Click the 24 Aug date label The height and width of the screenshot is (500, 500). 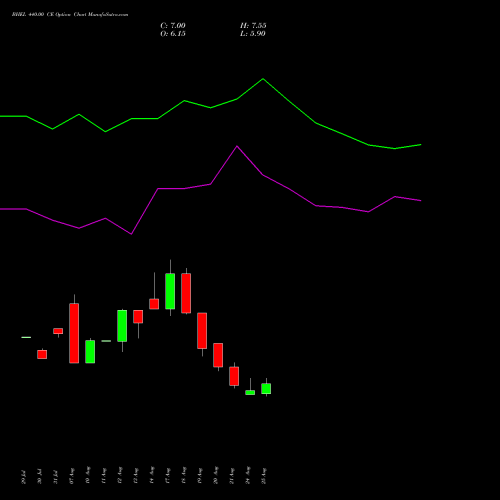(247, 476)
